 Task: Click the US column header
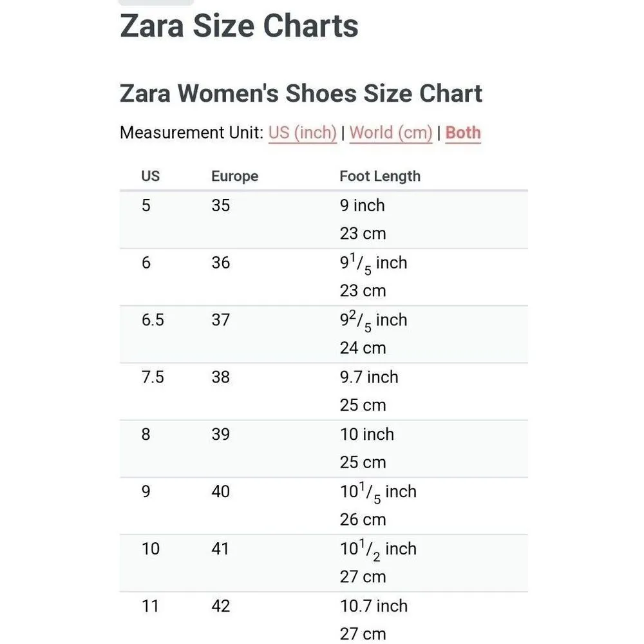(151, 176)
